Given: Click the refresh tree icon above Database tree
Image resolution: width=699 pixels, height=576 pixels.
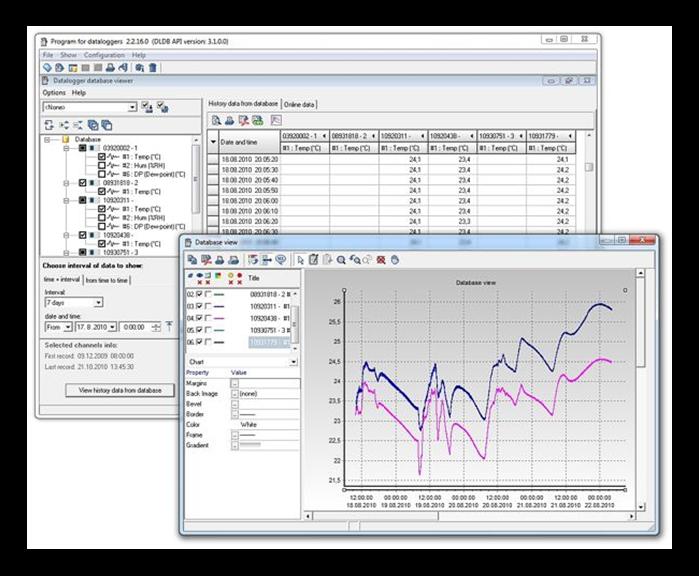Looking at the screenshot, I should [49, 125].
